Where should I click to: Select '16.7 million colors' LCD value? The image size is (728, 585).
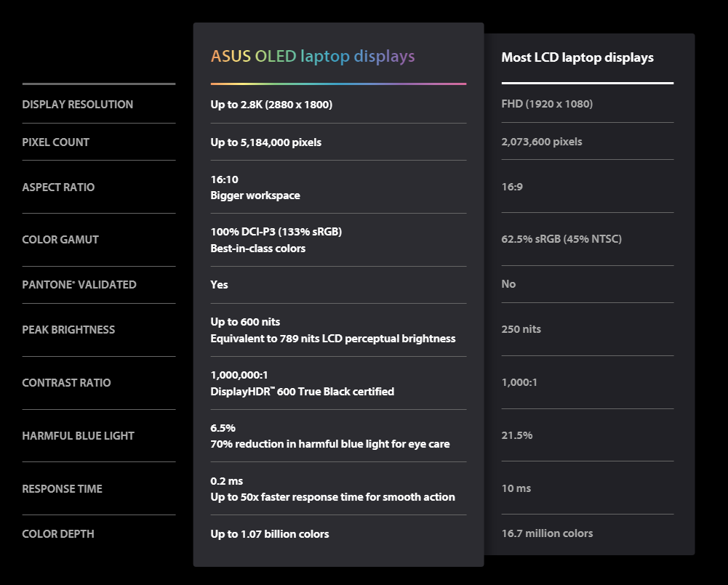(x=547, y=533)
